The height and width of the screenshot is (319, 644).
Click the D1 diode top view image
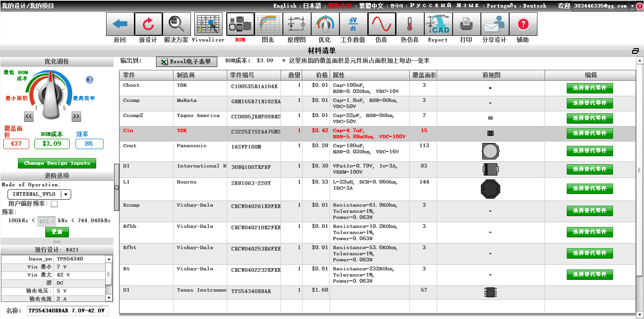tap(490, 169)
